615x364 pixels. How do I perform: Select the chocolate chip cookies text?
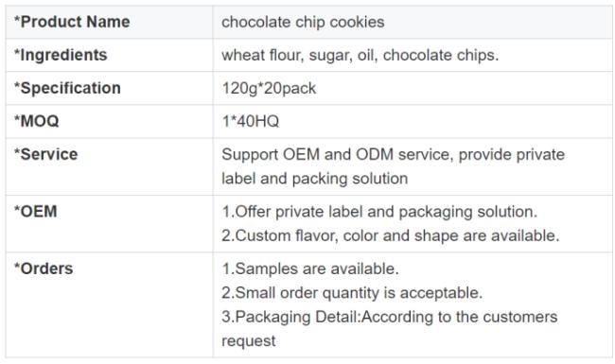point(303,22)
